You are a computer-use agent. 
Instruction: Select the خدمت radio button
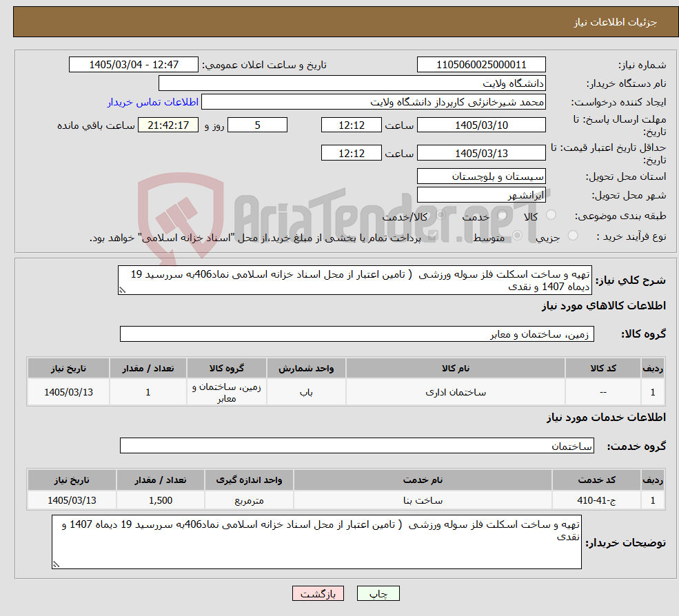click(503, 215)
